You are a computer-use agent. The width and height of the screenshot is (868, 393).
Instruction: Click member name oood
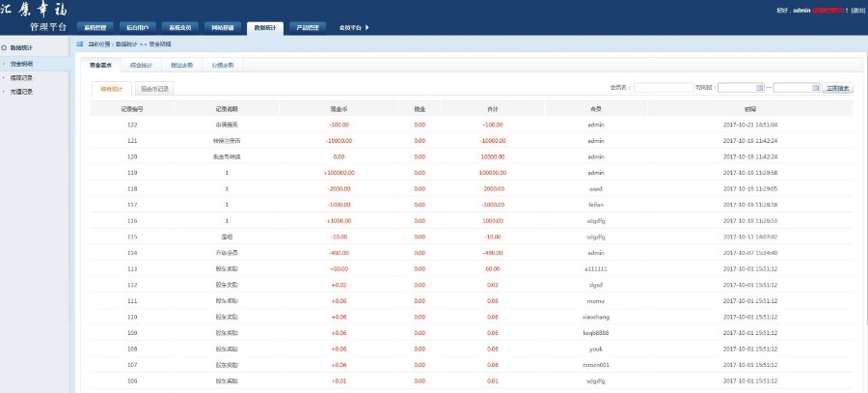(596, 189)
